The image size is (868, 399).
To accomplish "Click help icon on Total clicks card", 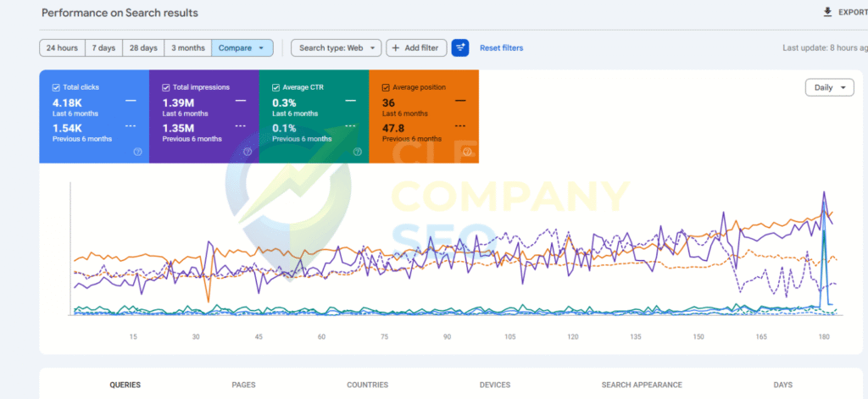I will (x=137, y=152).
